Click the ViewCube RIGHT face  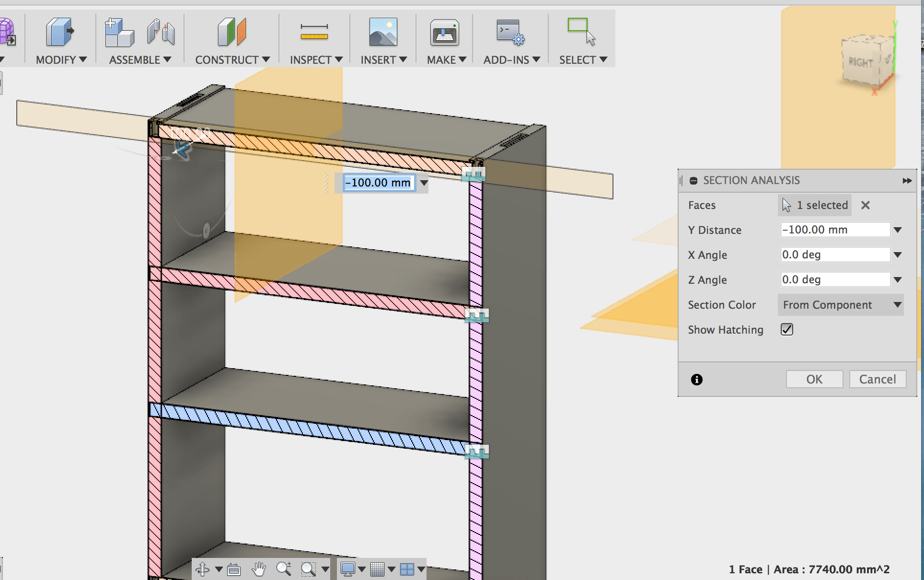point(861,63)
